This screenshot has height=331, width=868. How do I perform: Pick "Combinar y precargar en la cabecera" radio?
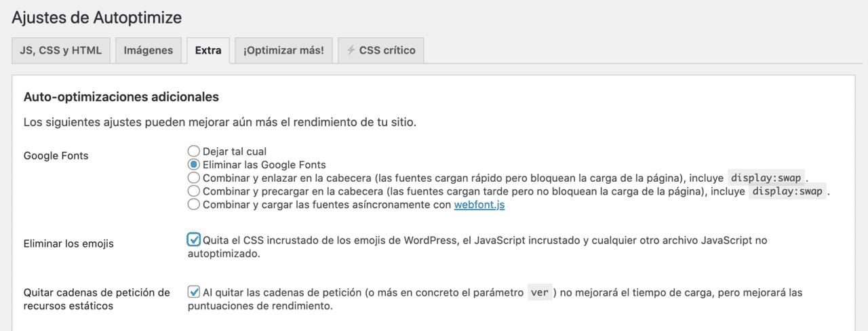click(x=193, y=191)
